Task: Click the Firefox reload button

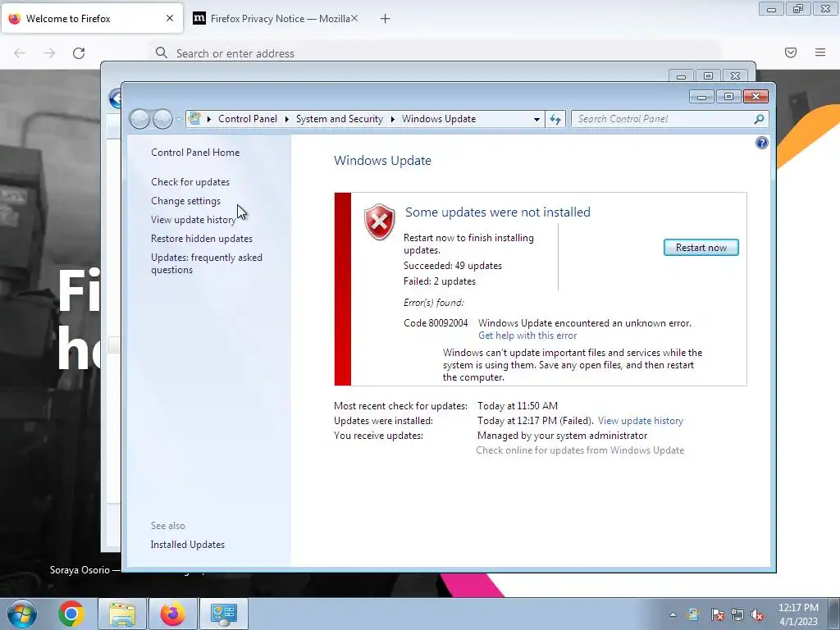Action: pos(79,53)
